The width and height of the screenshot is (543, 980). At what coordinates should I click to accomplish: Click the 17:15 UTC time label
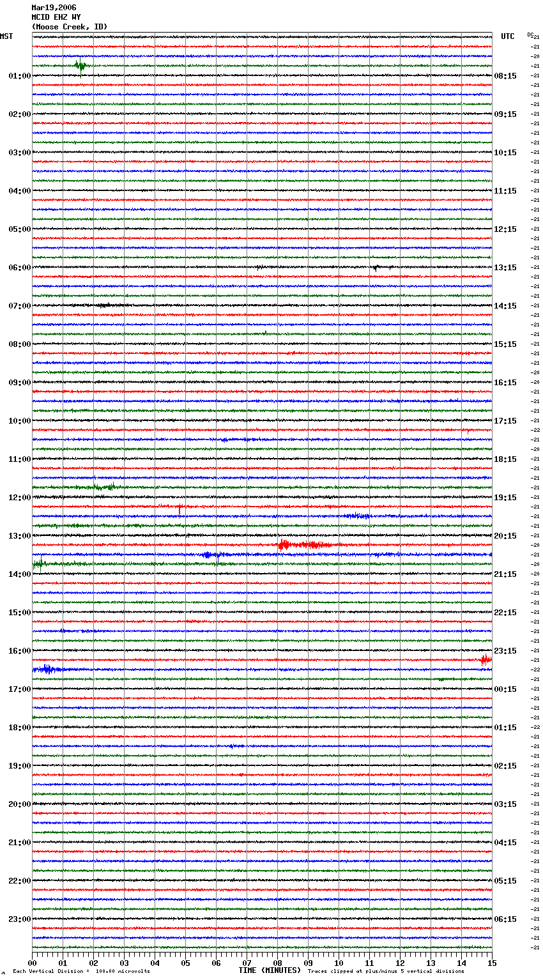pos(505,421)
